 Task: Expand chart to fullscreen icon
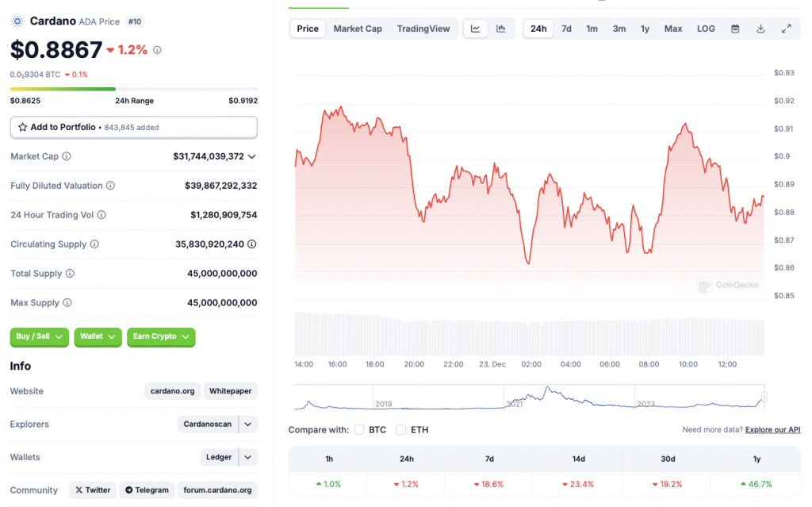tap(786, 29)
